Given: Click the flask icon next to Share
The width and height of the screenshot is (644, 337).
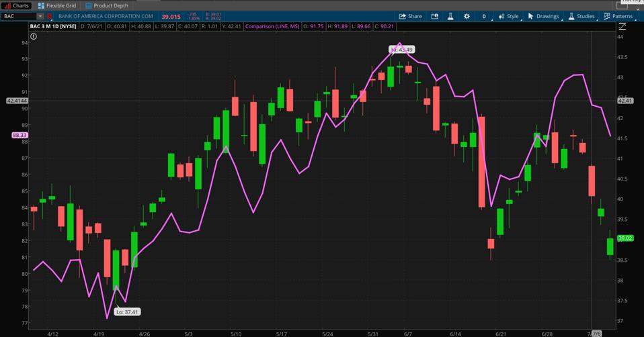Looking at the screenshot, I should 450,16.
